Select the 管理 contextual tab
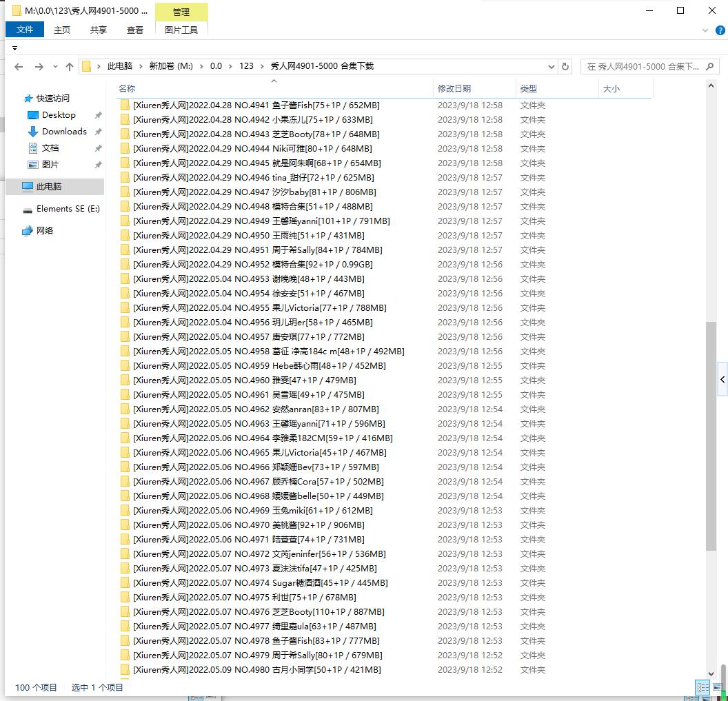728x701 pixels. (x=181, y=12)
